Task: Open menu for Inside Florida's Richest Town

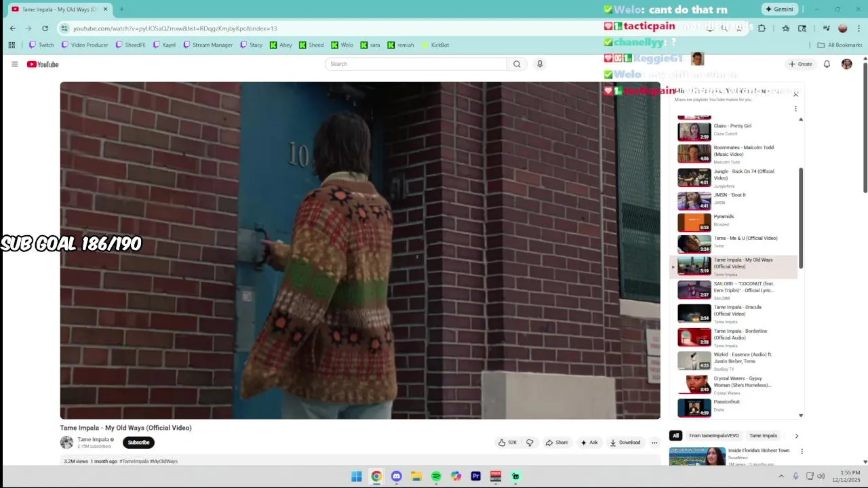Action: [802, 451]
